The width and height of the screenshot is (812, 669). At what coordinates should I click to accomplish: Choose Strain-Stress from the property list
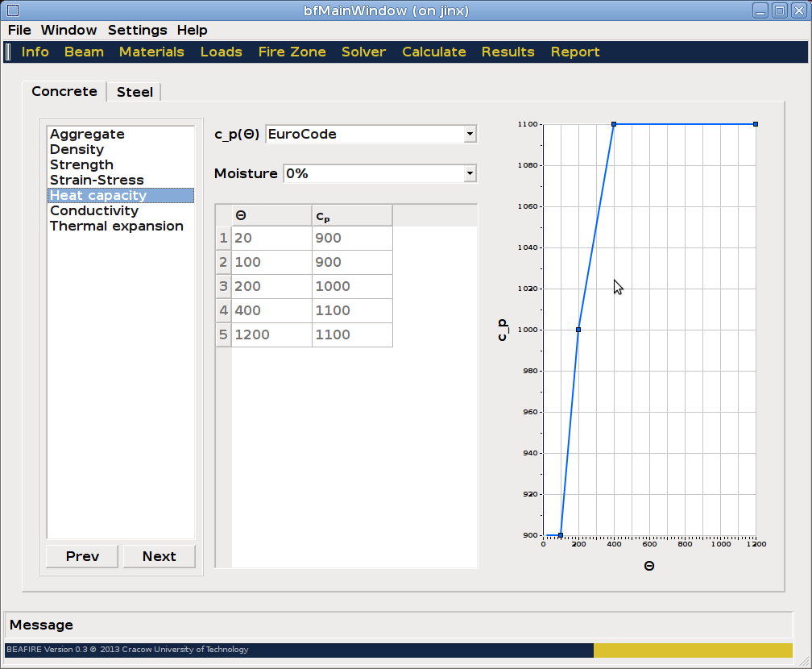(97, 180)
